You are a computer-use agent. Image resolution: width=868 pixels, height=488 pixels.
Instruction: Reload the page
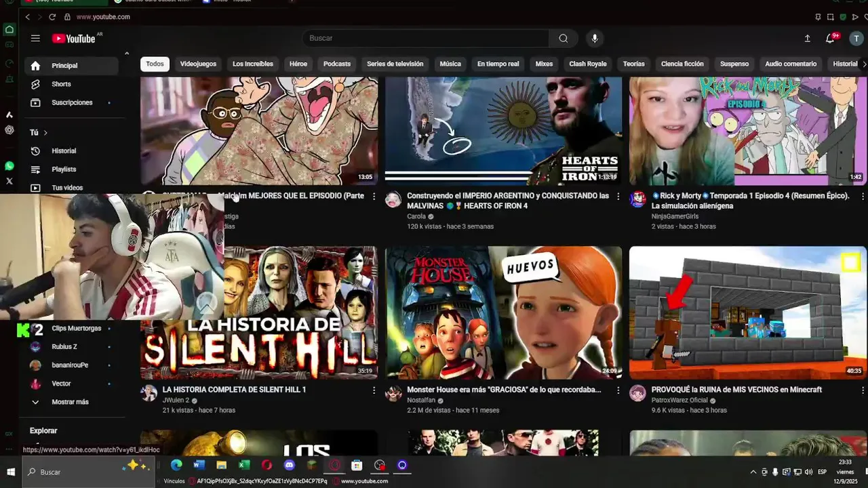pos(52,17)
